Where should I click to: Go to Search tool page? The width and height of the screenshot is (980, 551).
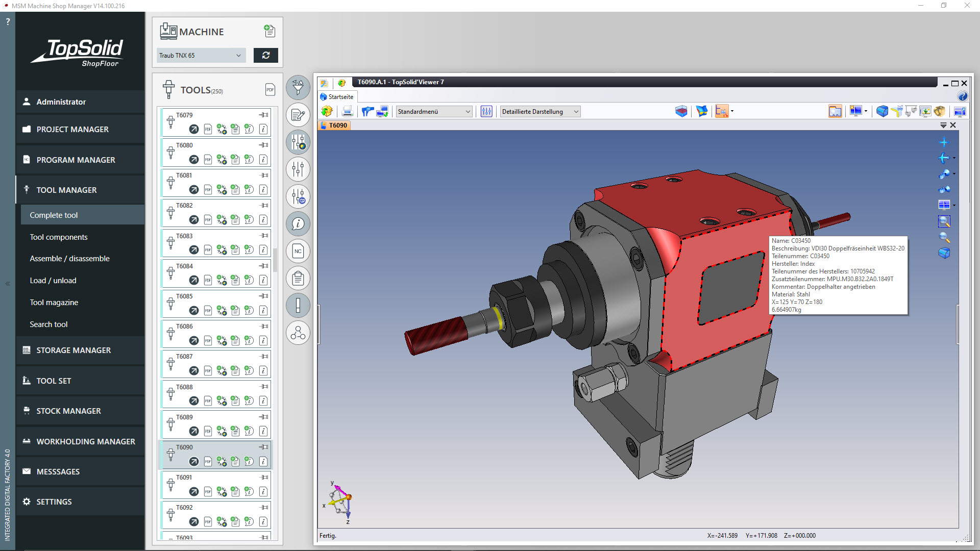(48, 324)
